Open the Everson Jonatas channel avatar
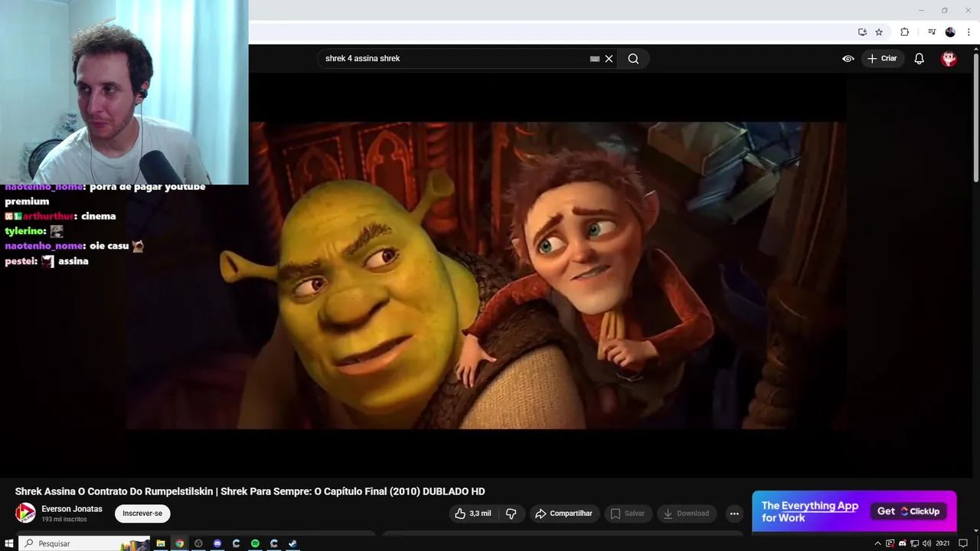Image resolution: width=980 pixels, height=551 pixels. pyautogui.click(x=25, y=513)
